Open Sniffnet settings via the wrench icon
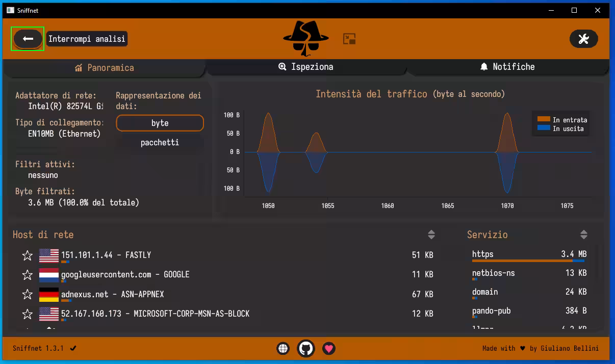Screen dimensions: 615x364 [583, 39]
